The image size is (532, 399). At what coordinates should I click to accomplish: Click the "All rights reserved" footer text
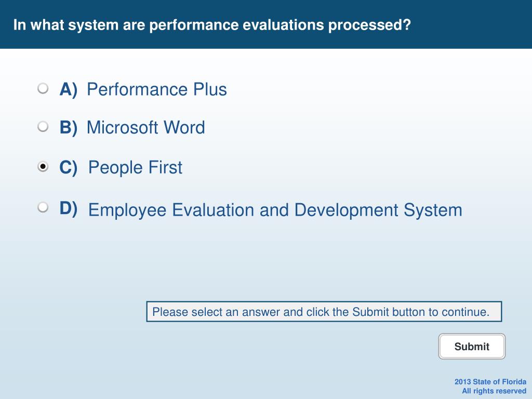(x=494, y=391)
